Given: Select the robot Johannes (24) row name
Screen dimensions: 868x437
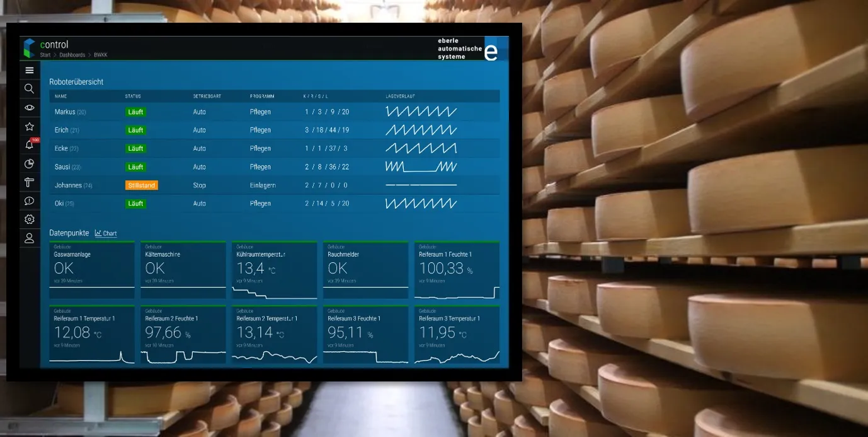Looking at the screenshot, I should tap(74, 185).
